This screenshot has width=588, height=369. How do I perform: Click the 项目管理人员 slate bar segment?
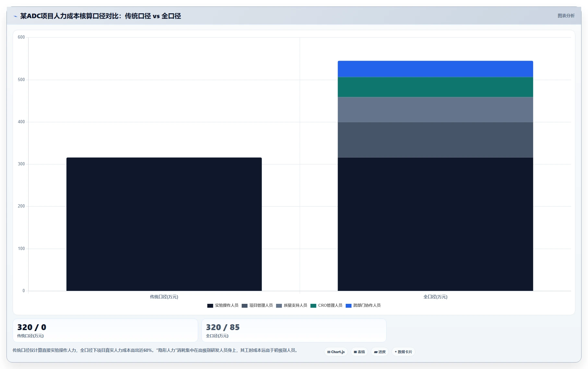(435, 140)
